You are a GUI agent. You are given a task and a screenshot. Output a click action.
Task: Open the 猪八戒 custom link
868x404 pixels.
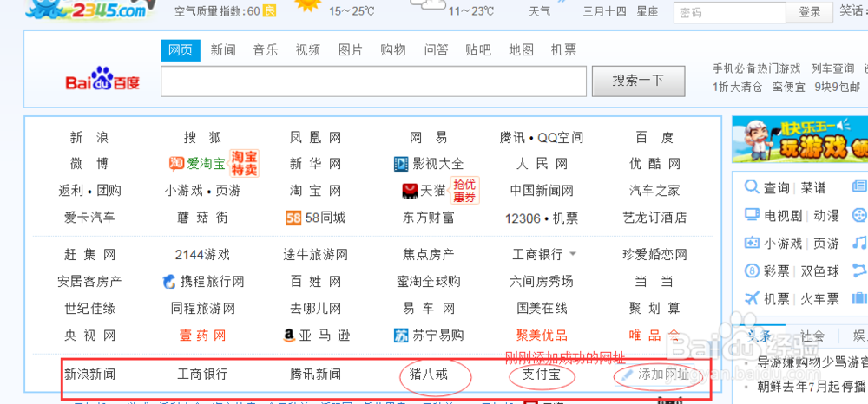pos(428,375)
